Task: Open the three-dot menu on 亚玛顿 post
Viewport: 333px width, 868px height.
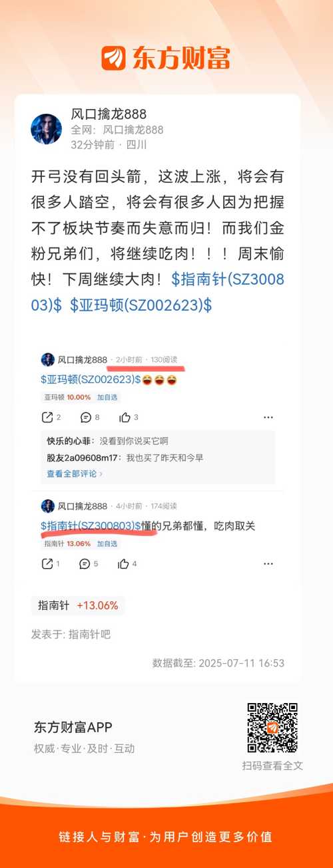Action: click(268, 417)
